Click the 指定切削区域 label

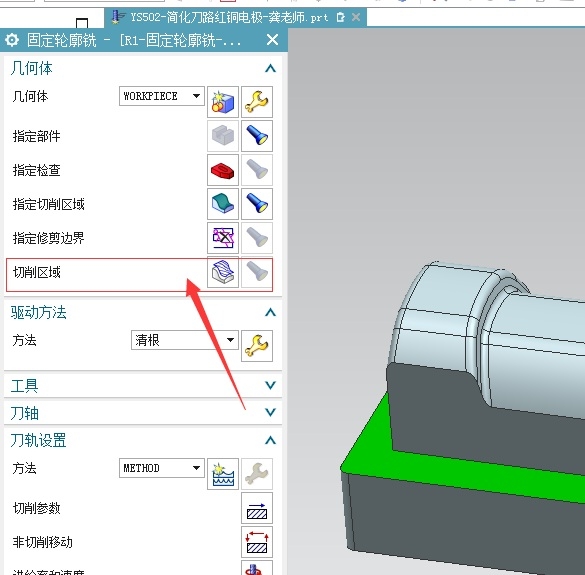click(49, 204)
